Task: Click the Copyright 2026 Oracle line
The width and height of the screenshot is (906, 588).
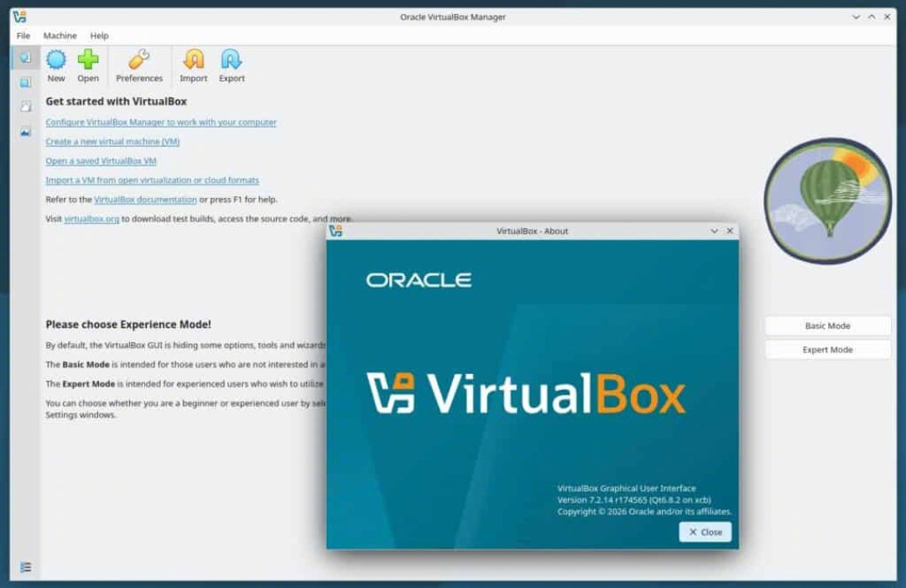Action: click(x=644, y=512)
